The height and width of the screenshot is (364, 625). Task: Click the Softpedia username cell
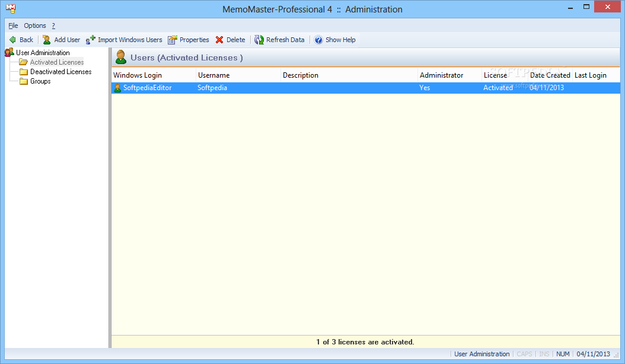point(212,88)
